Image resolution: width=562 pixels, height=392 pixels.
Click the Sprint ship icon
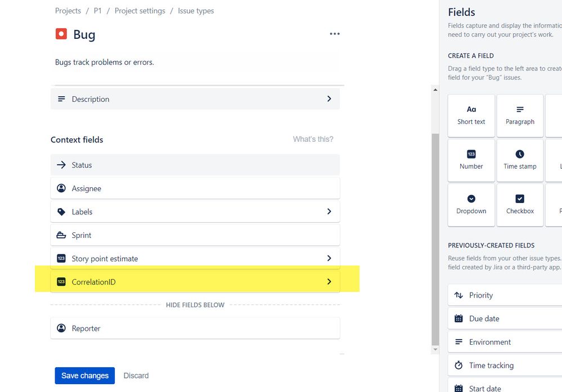click(x=61, y=235)
